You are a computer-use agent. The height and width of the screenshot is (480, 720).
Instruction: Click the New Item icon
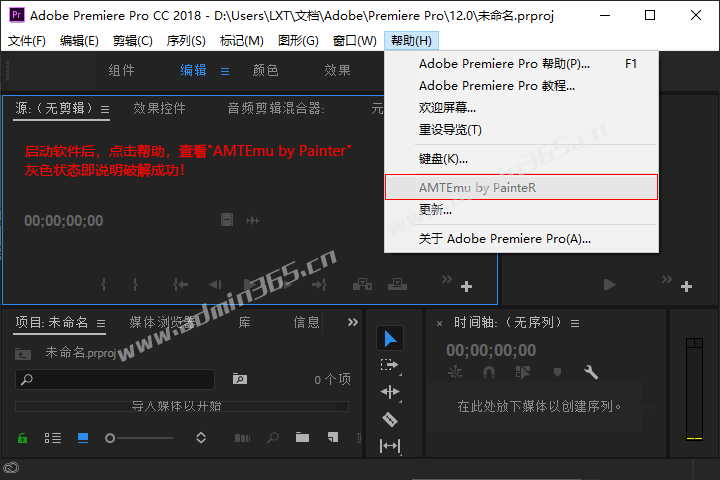click(333, 437)
